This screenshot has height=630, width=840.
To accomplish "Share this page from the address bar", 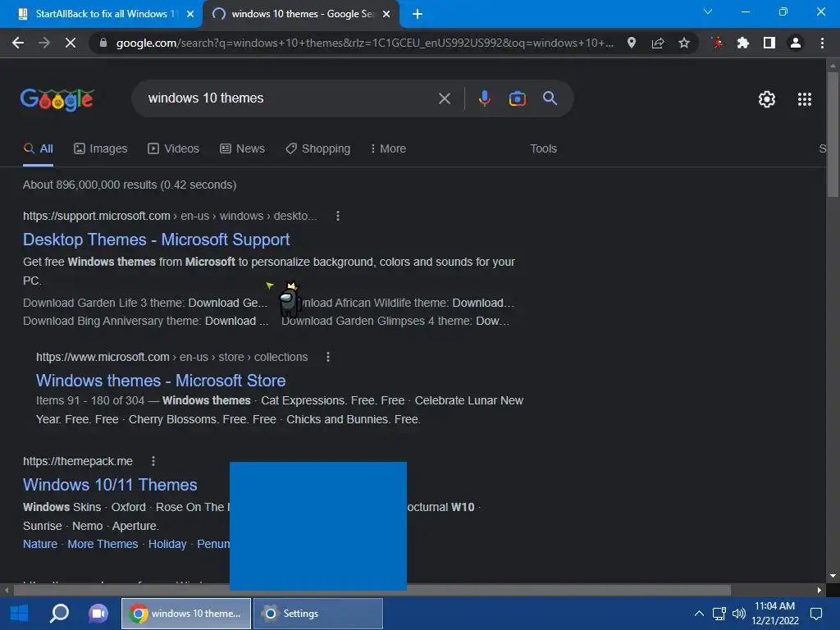I will click(x=658, y=43).
